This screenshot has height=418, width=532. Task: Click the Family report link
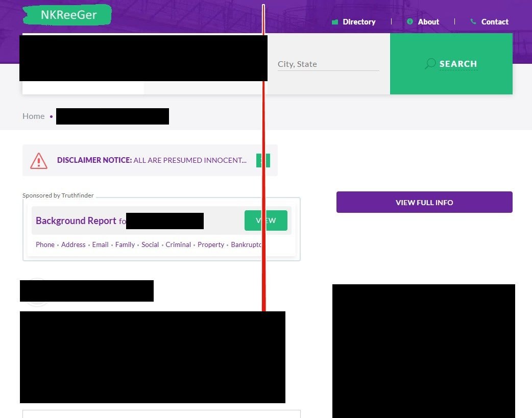pos(125,244)
